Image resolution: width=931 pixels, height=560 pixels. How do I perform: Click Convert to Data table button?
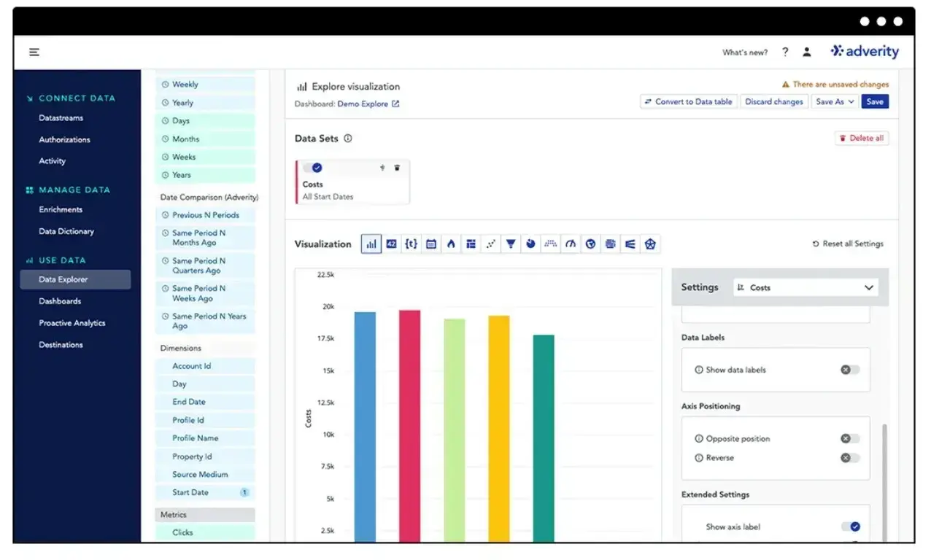tap(689, 102)
